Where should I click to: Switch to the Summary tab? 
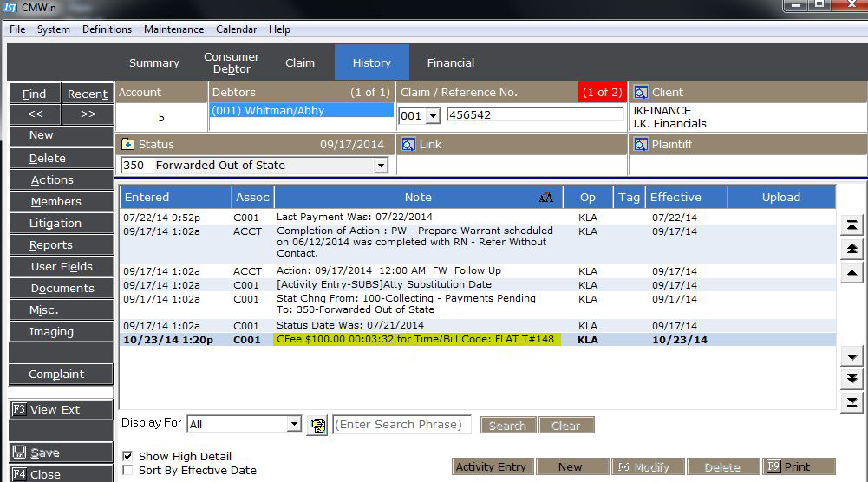[x=154, y=62]
